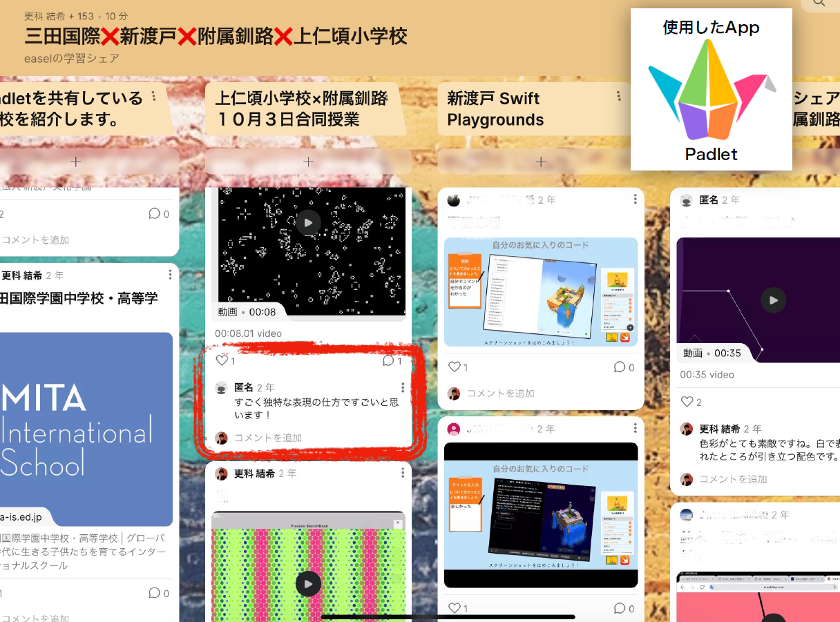Viewport: 840px width, 622px height.
Task: Click コメントを追加 under first Swift Playgrounds post
Action: pyautogui.click(x=500, y=393)
